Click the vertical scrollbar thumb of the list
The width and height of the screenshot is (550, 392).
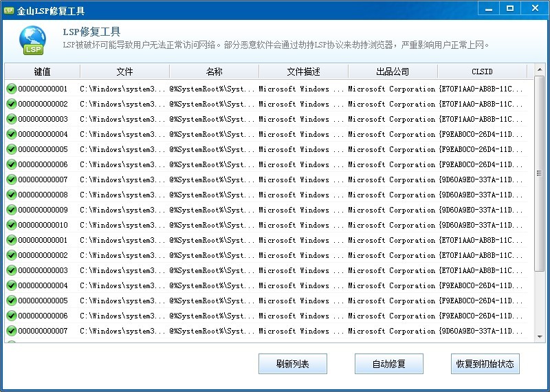click(x=540, y=172)
